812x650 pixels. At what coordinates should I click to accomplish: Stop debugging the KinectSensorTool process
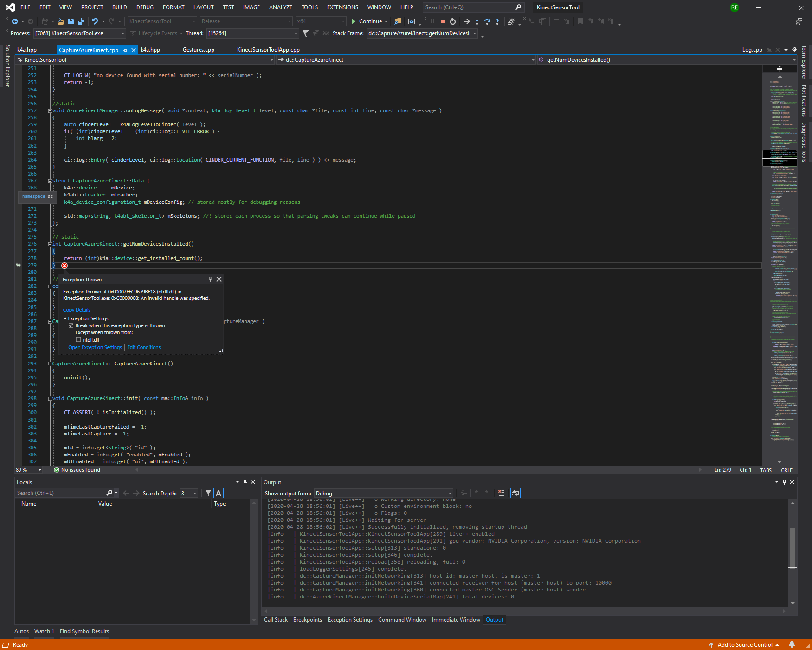click(443, 21)
